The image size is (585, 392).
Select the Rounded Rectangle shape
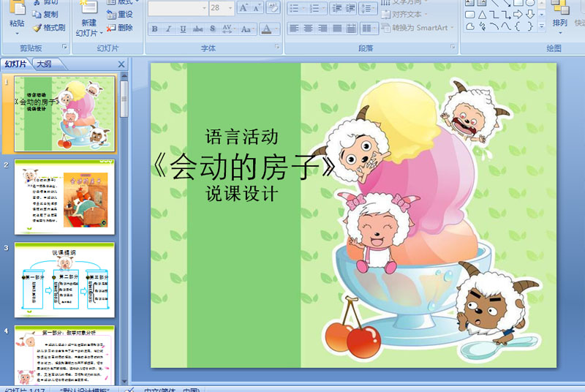470,15
